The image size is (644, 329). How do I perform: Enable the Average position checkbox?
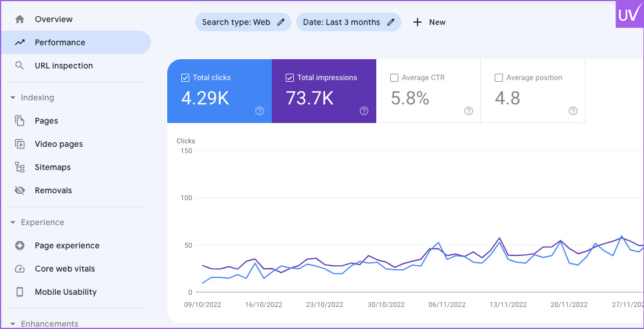click(499, 78)
